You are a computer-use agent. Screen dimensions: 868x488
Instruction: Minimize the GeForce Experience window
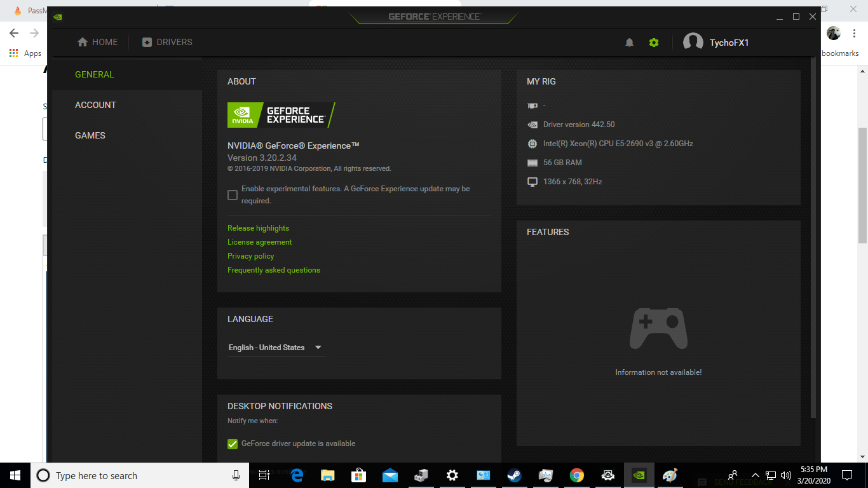780,17
